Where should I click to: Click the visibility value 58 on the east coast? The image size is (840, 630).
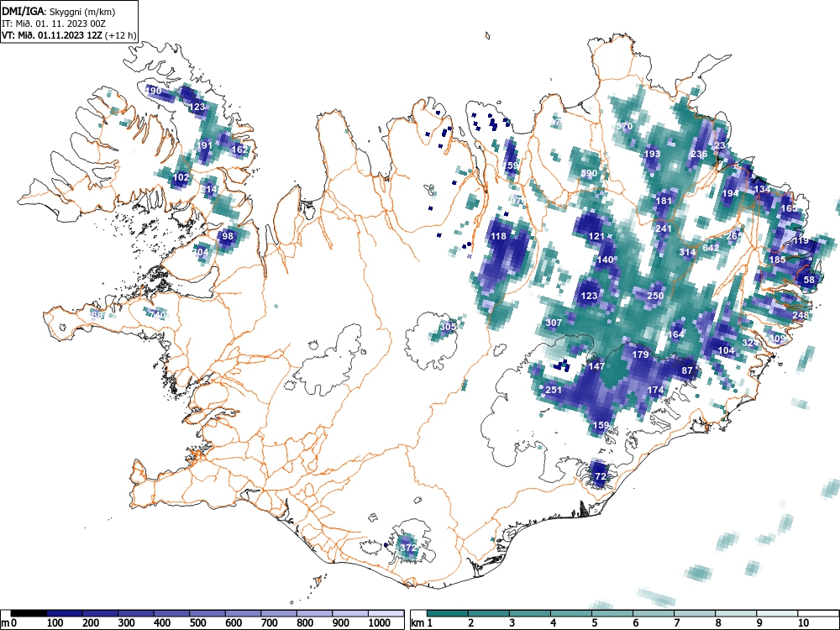[x=809, y=279]
